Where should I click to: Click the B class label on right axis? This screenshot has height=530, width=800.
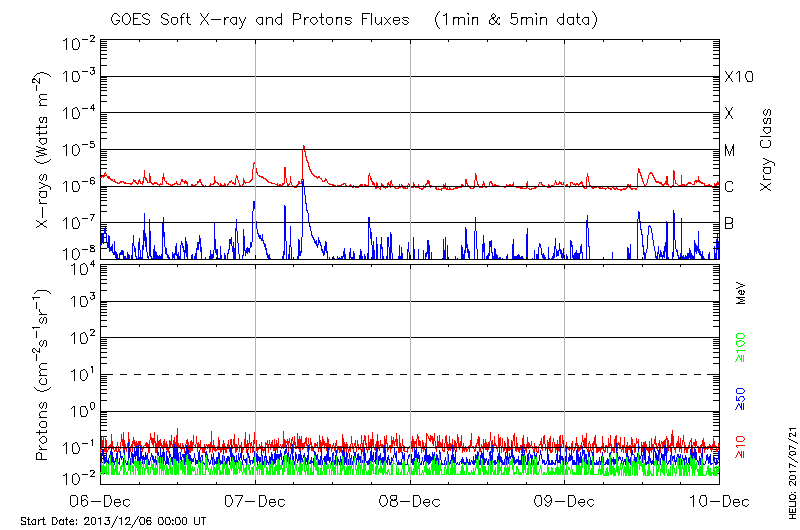(x=729, y=223)
